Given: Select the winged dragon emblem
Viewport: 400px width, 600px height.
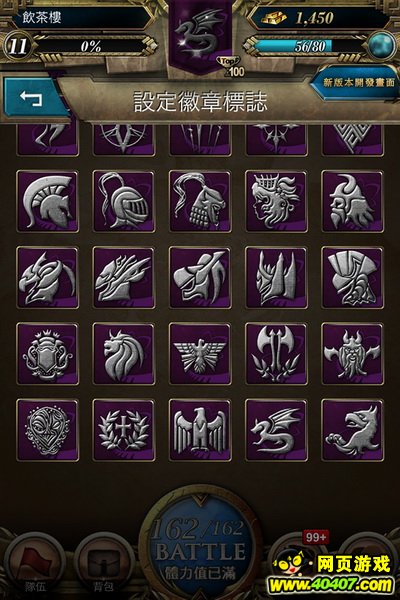Looking at the screenshot, I should [x=276, y=430].
